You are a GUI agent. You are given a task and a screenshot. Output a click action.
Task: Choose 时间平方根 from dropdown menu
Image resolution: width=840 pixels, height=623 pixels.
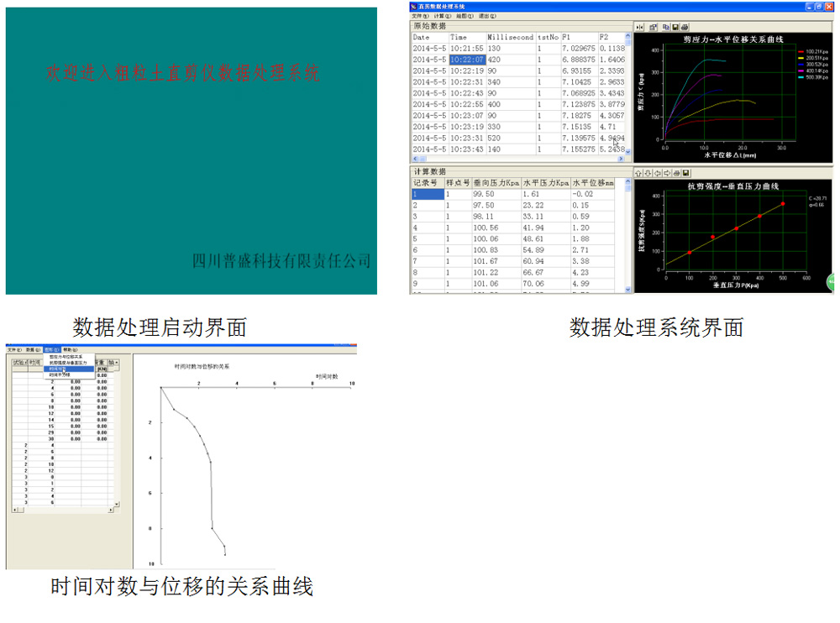click(x=68, y=375)
